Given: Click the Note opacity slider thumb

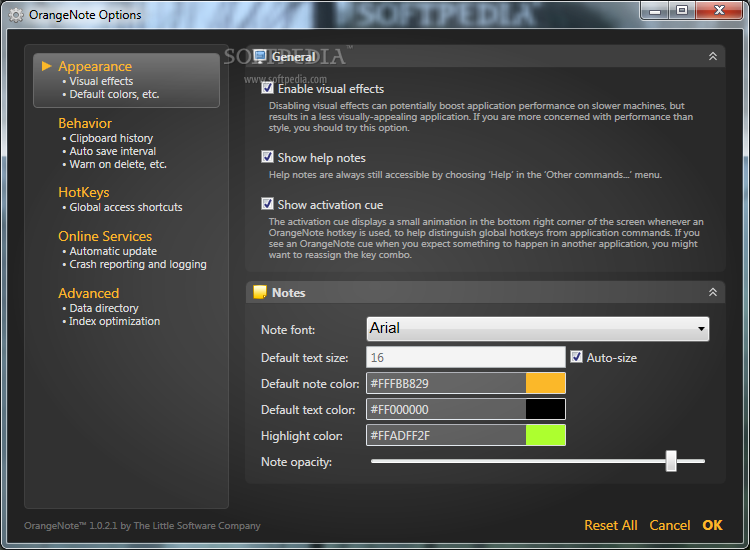Looking at the screenshot, I should pyautogui.click(x=671, y=461).
